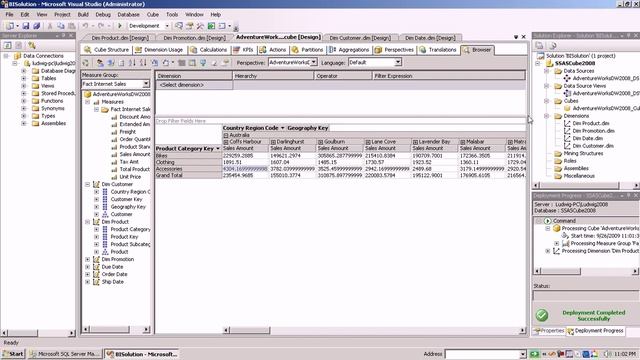Click the Save All toolbar icon

click(36, 26)
